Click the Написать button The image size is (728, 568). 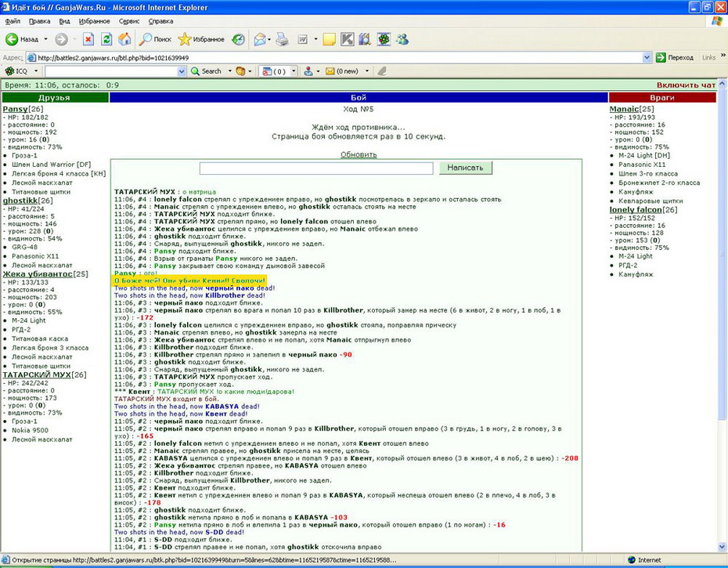[x=465, y=168]
